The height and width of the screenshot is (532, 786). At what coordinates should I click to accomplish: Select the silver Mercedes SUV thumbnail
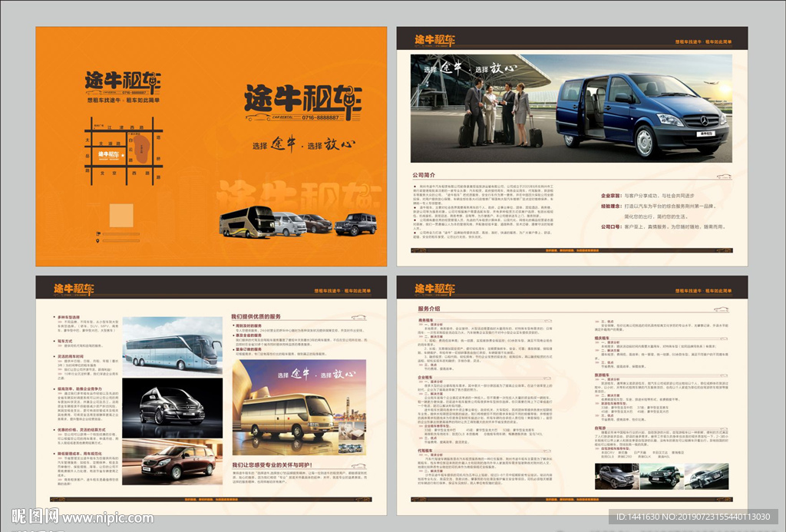pyautogui.click(x=616, y=476)
